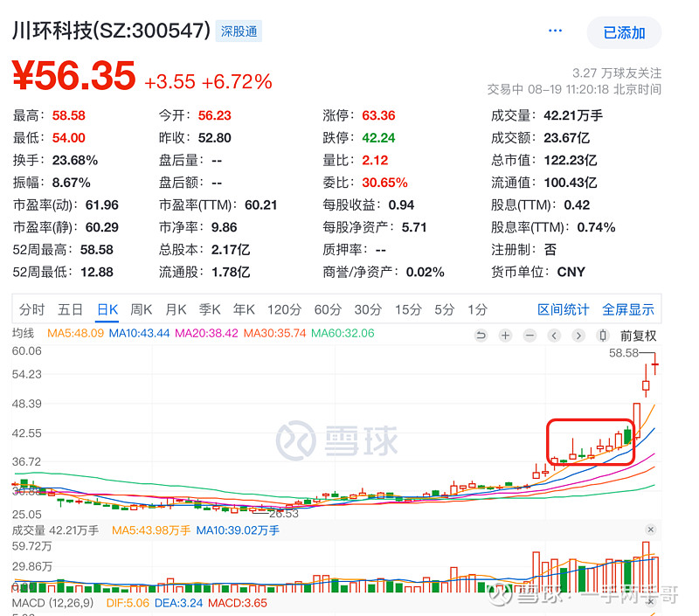Move chart right with arrow icon

pos(578,336)
